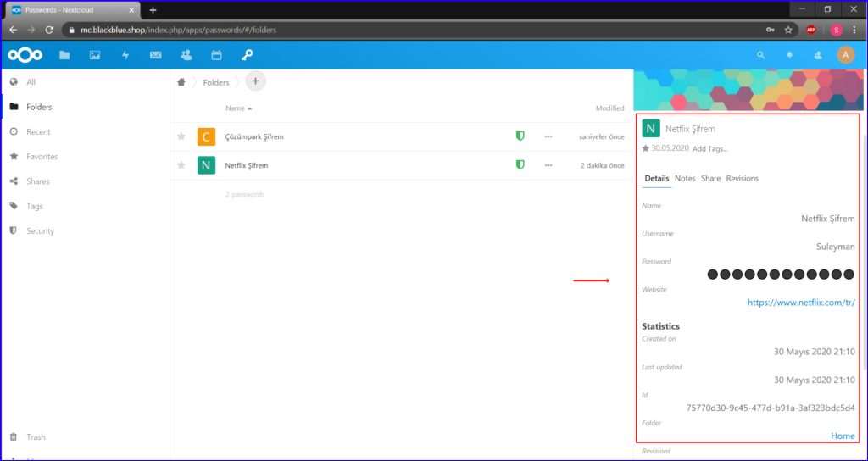Click the browser back arrow
The height and width of the screenshot is (461, 868).
click(14, 30)
